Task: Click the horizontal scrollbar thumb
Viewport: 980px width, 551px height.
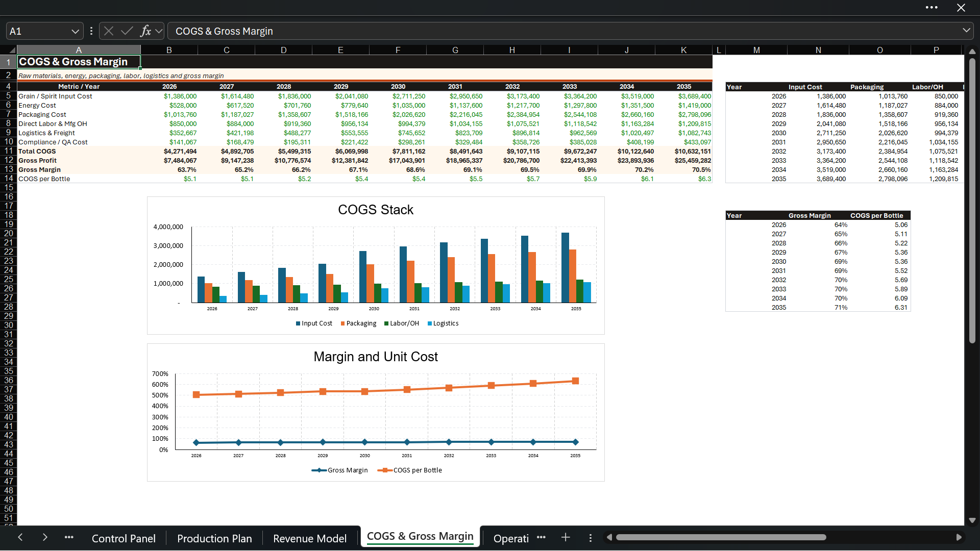Action: tap(721, 537)
